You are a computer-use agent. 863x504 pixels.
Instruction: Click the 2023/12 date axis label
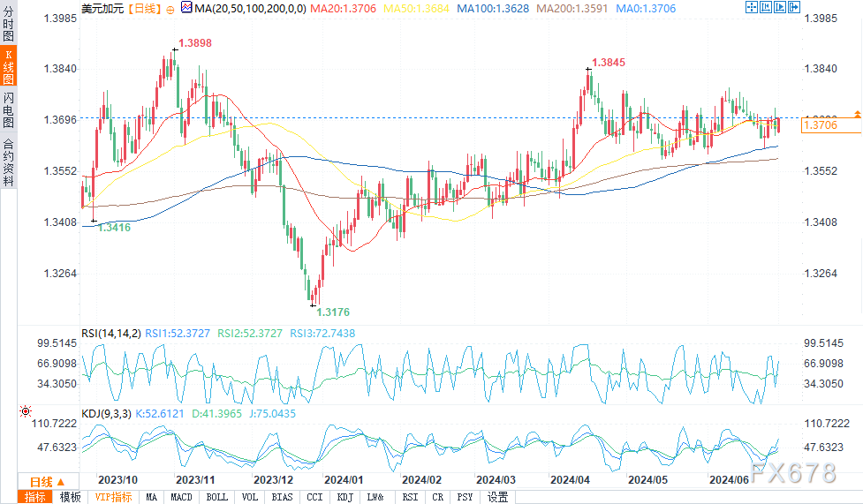click(x=274, y=480)
